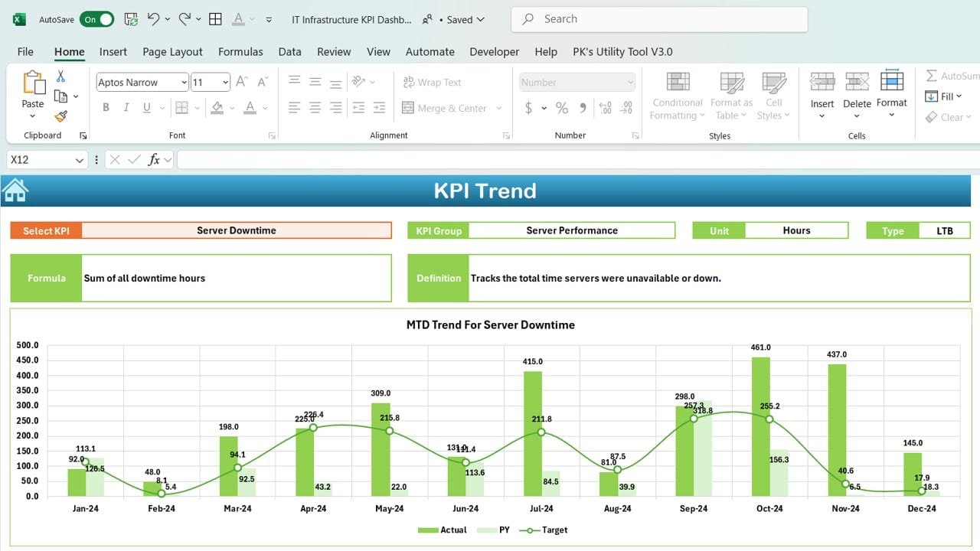Click the Target legend entry in chart
The height and width of the screenshot is (551, 980).
[x=544, y=530]
